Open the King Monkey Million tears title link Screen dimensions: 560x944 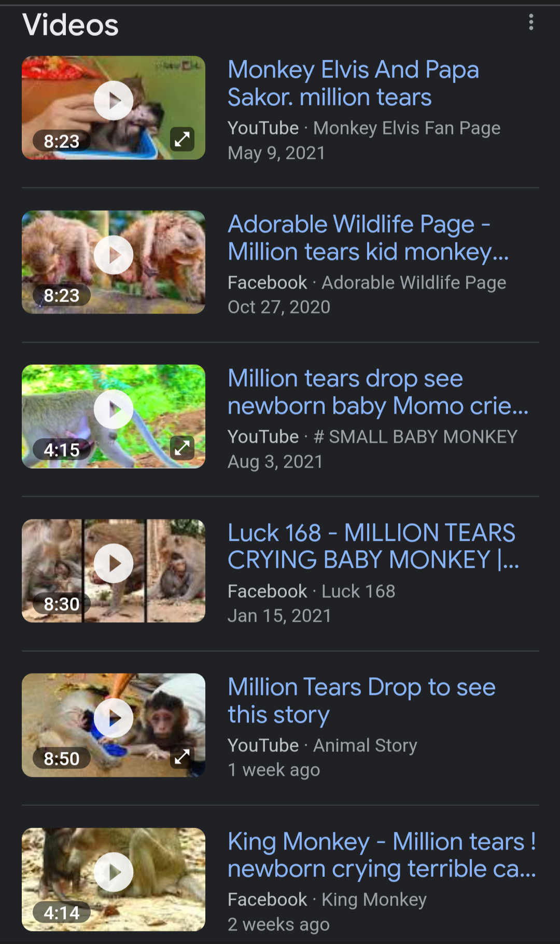click(382, 855)
